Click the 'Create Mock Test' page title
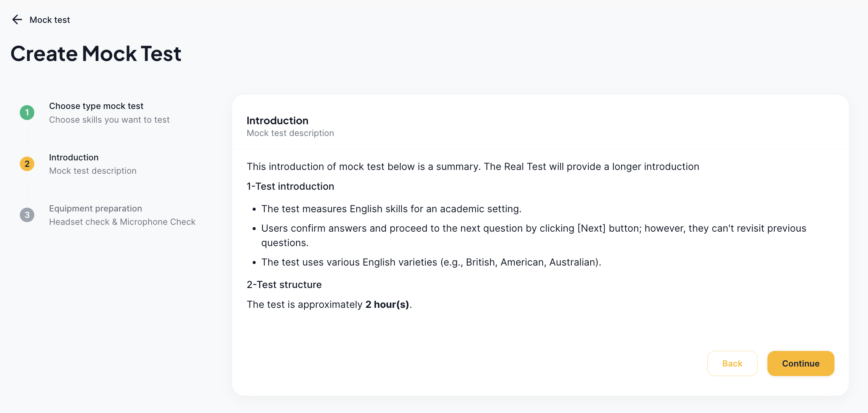The height and width of the screenshot is (413, 868). pyautogui.click(x=96, y=53)
